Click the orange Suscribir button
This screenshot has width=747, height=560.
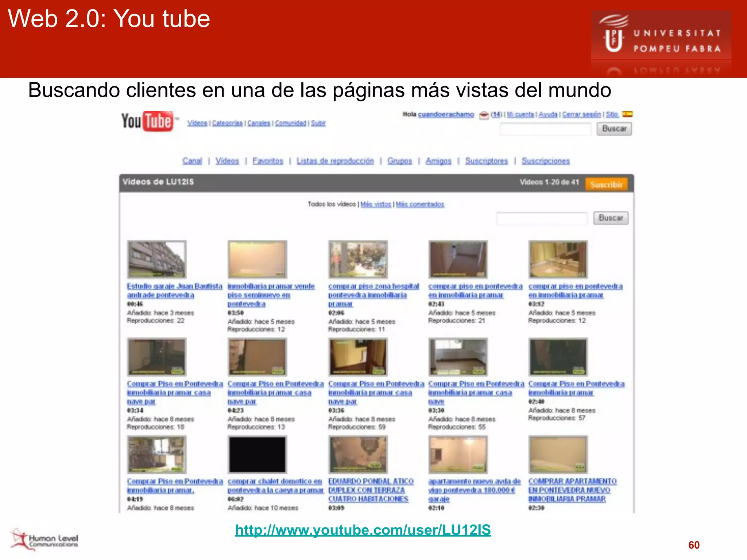[x=607, y=184]
